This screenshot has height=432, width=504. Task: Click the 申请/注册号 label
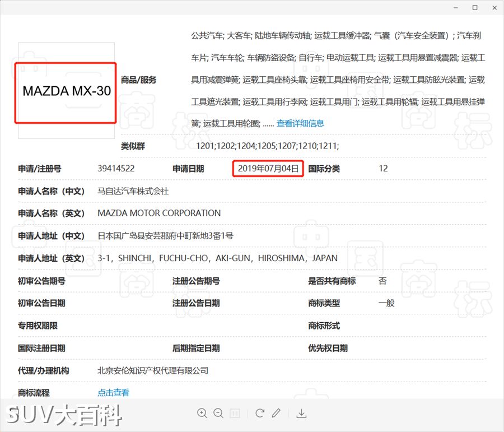click(x=40, y=169)
